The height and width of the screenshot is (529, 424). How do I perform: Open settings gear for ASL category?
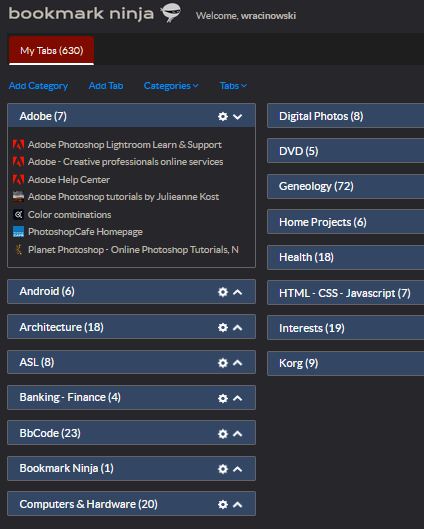223,363
